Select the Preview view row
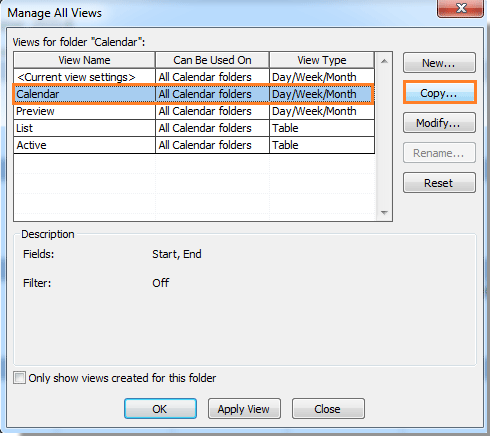This screenshot has height=436, width=490. pyautogui.click(x=194, y=111)
